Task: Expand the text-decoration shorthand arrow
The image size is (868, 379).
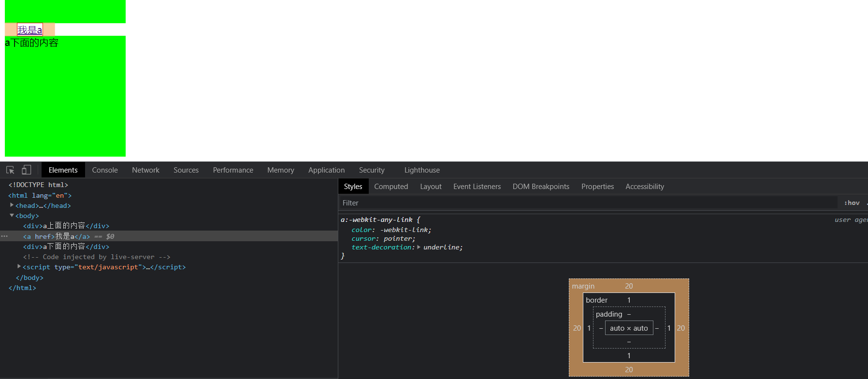Action: (x=419, y=247)
